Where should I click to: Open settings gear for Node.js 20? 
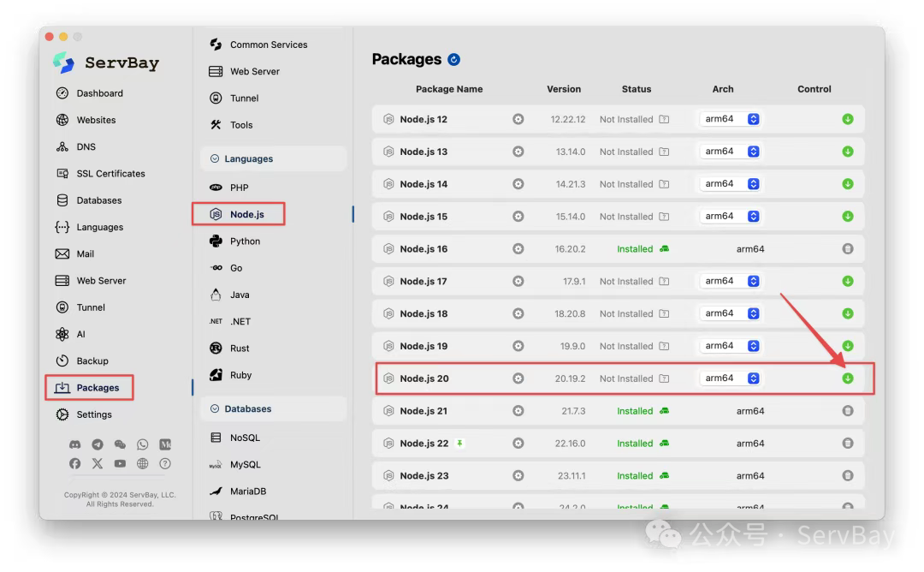(x=518, y=378)
